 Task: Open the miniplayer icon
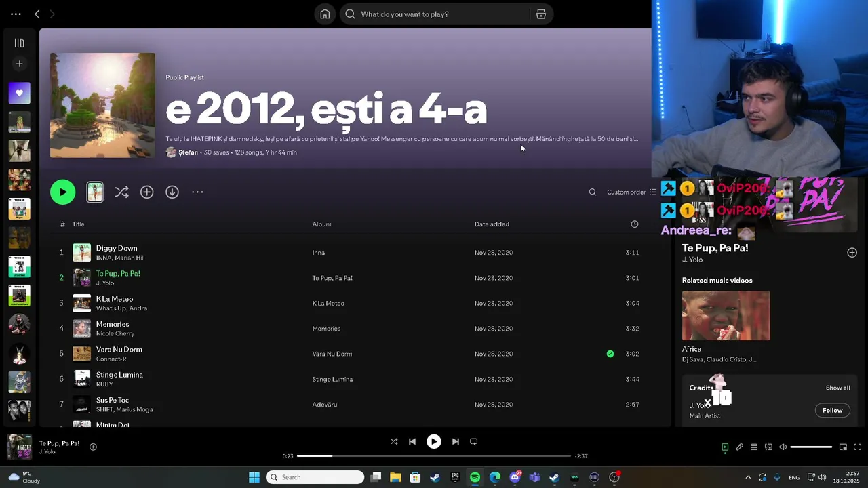(843, 447)
